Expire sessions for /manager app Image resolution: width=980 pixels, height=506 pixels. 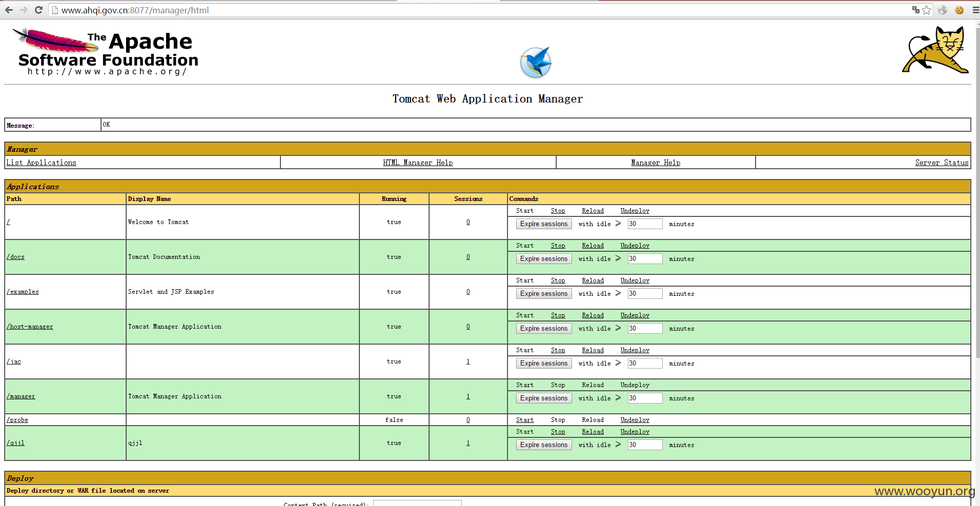(544, 398)
